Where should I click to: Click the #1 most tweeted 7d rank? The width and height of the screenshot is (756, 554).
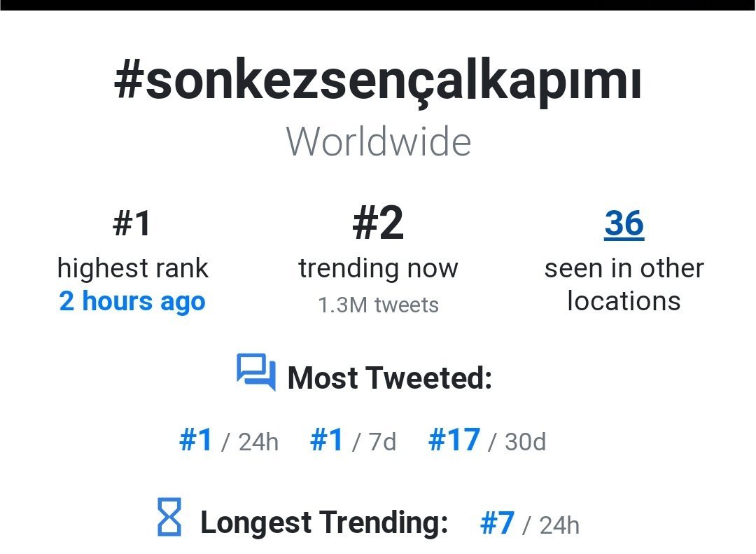[x=327, y=441]
